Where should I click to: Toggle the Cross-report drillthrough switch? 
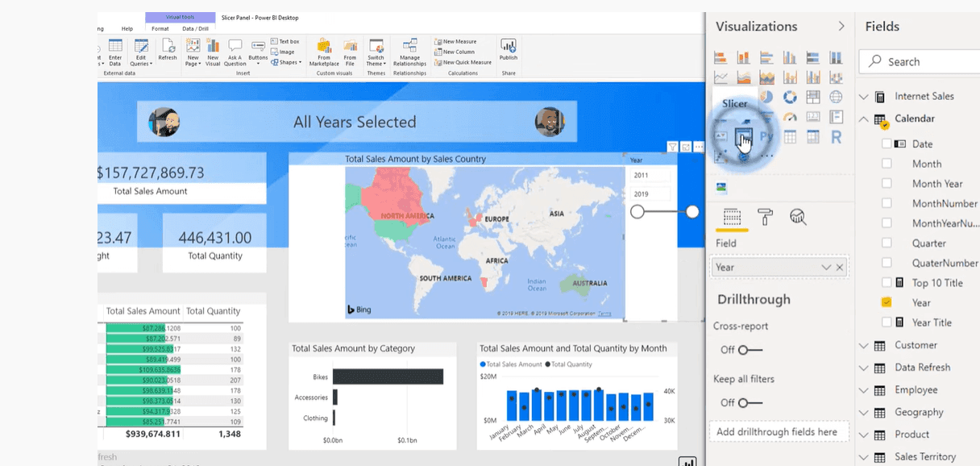[x=750, y=350]
